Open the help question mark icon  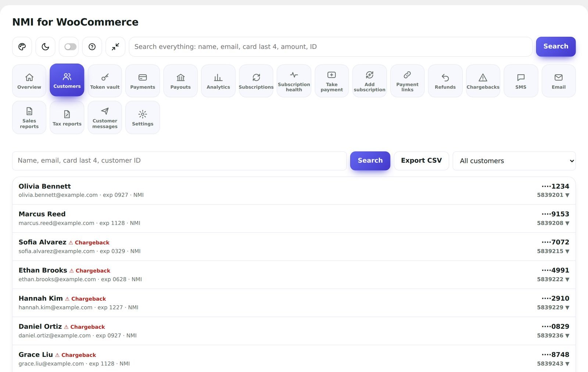92,47
